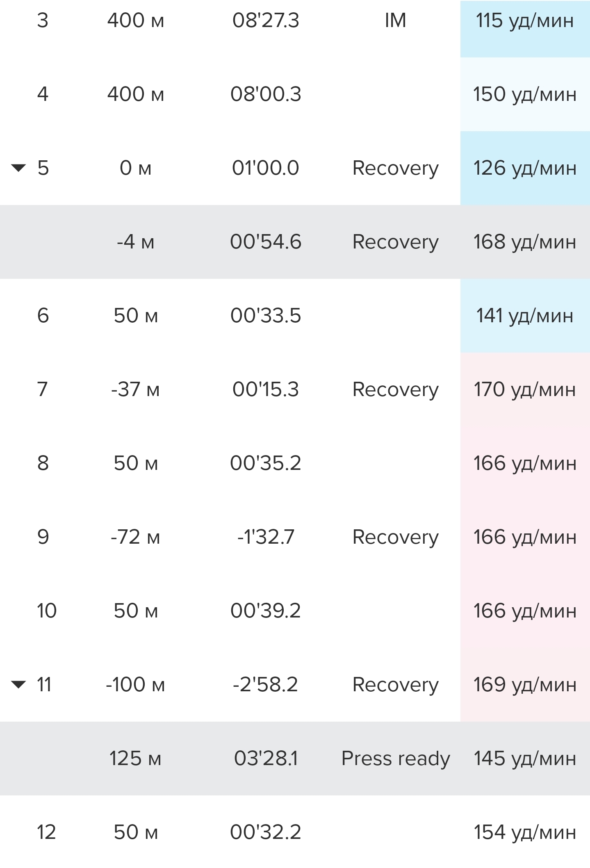590x868 pixels.
Task: Click the -2'58.2 time in lap 11
Action: coord(266,685)
